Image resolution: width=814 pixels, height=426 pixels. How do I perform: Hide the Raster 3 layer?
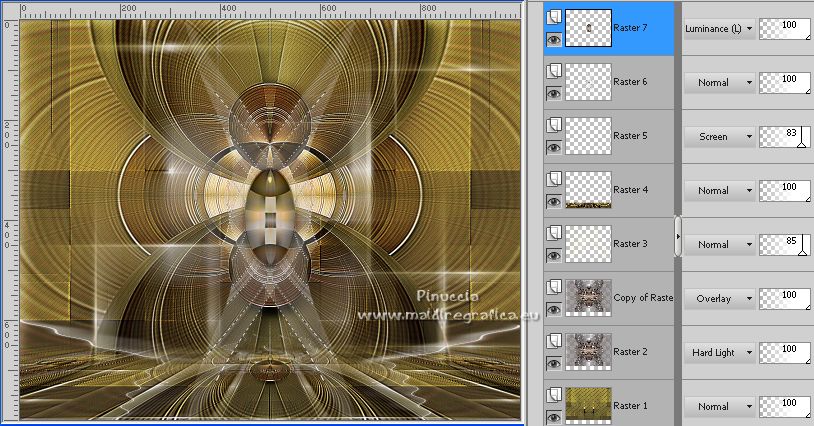554,255
